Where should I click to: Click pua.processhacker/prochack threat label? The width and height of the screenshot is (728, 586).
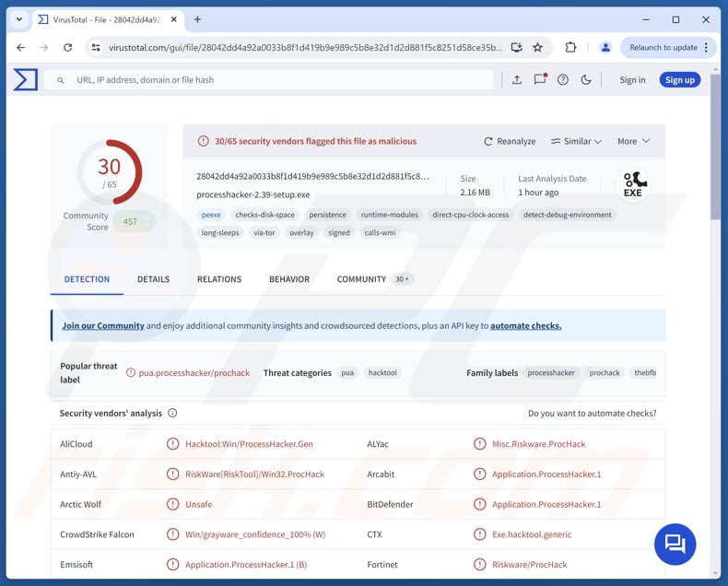click(194, 373)
